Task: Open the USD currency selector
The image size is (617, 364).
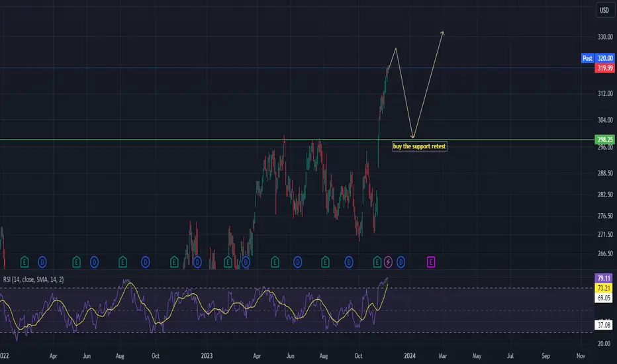Action: 604,10
